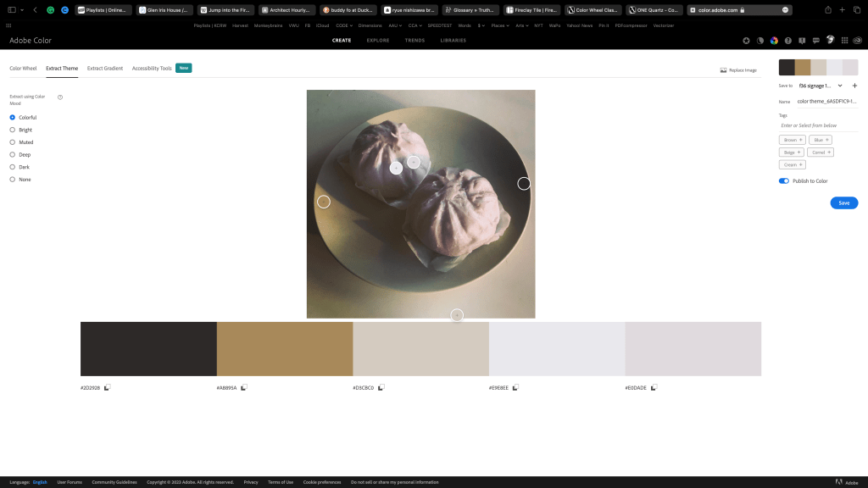Select the Bright color mood option
The width and height of the screenshot is (868, 488).
pos(12,130)
